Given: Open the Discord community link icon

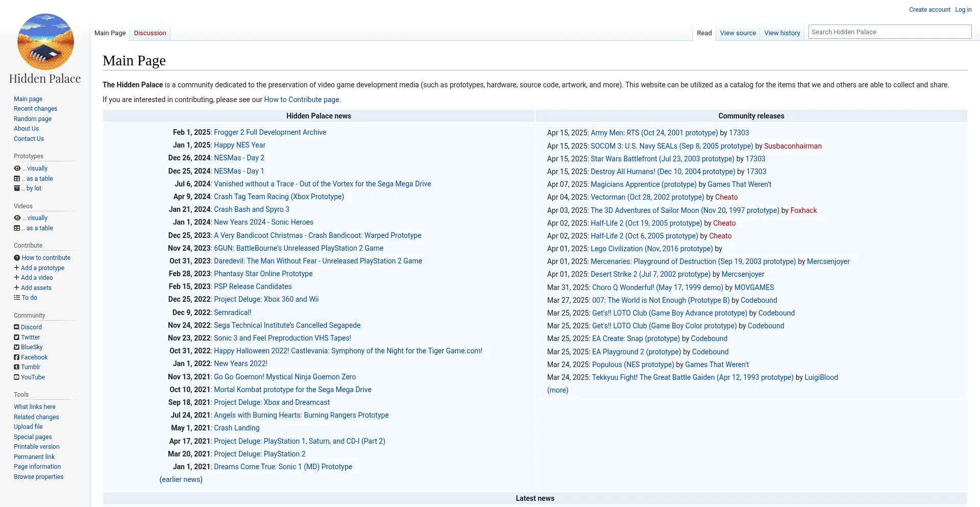Looking at the screenshot, I should click(17, 327).
